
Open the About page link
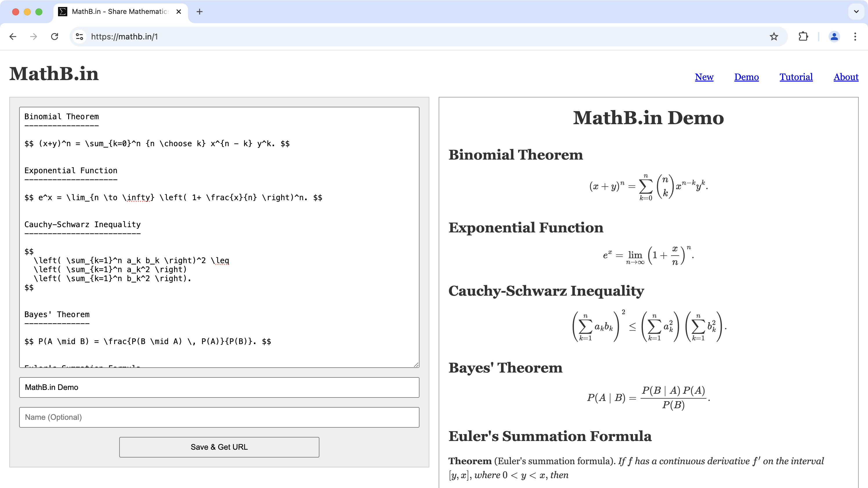(846, 77)
